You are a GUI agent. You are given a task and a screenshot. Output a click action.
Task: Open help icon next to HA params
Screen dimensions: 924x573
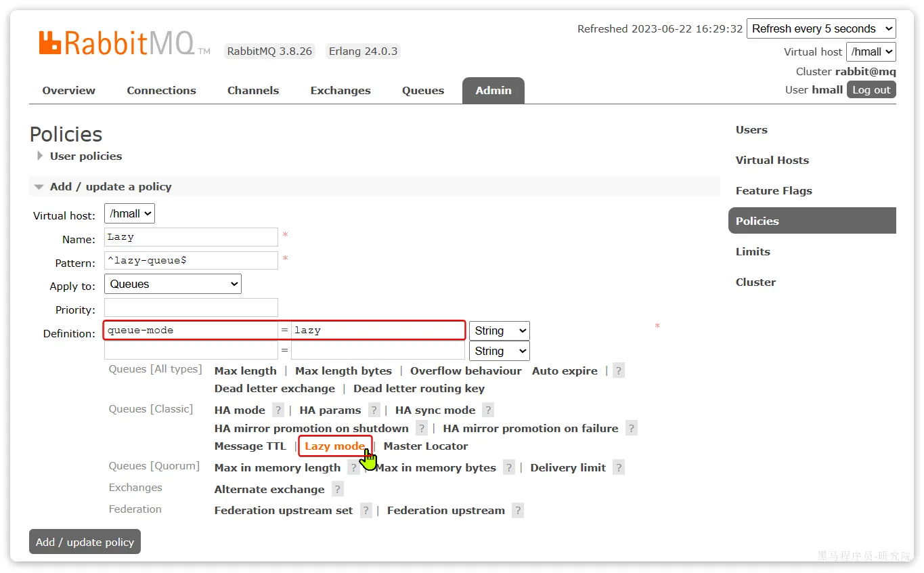pyautogui.click(x=374, y=410)
